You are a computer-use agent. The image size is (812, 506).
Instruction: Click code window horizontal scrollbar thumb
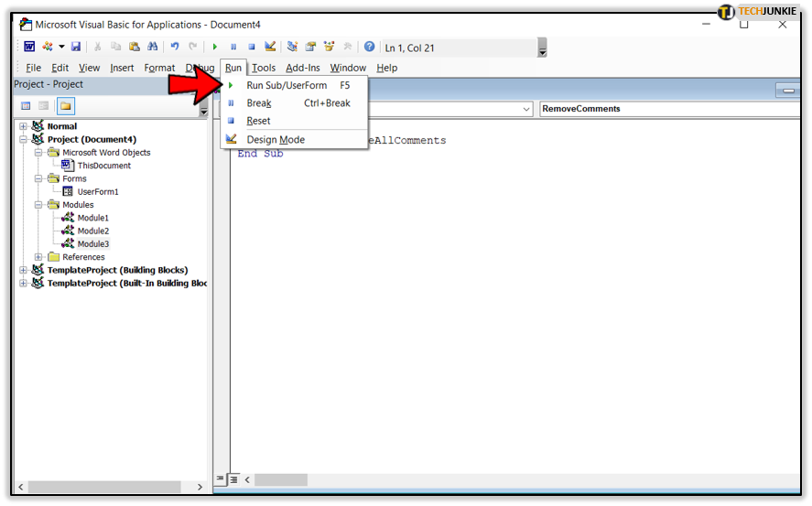pos(281,479)
